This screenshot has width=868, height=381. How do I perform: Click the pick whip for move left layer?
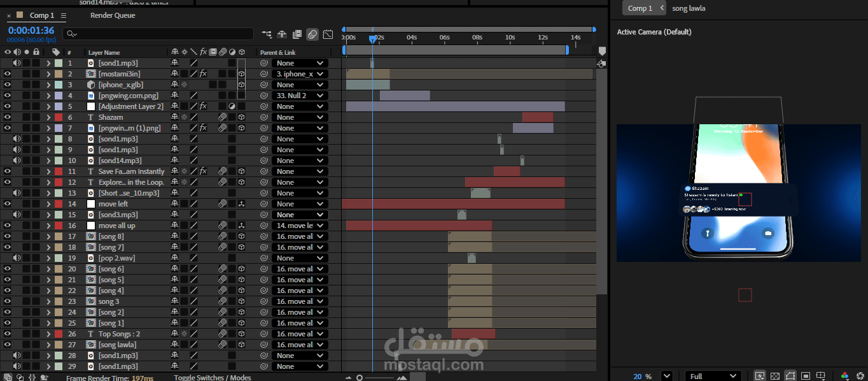pos(263,204)
